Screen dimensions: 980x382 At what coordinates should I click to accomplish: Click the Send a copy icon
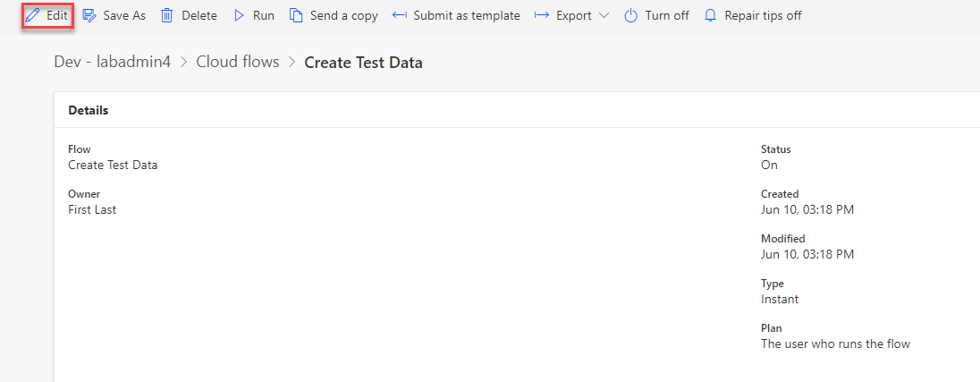pyautogui.click(x=296, y=15)
